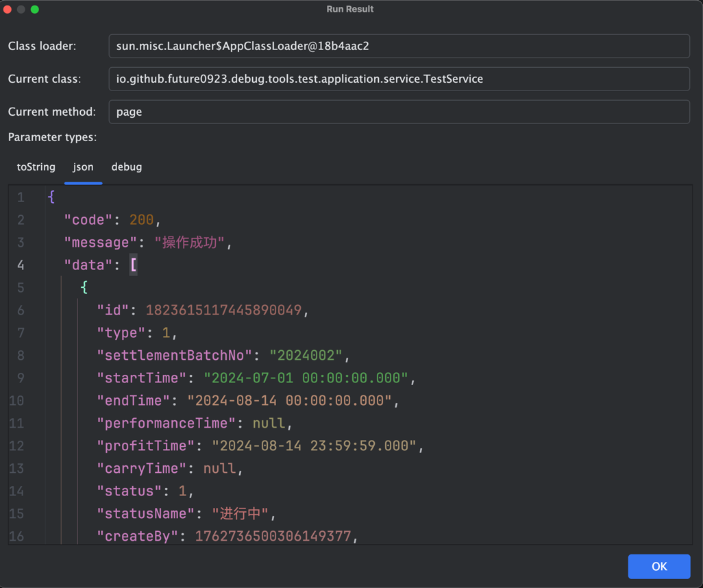Click the "profitTime" key

146,446
